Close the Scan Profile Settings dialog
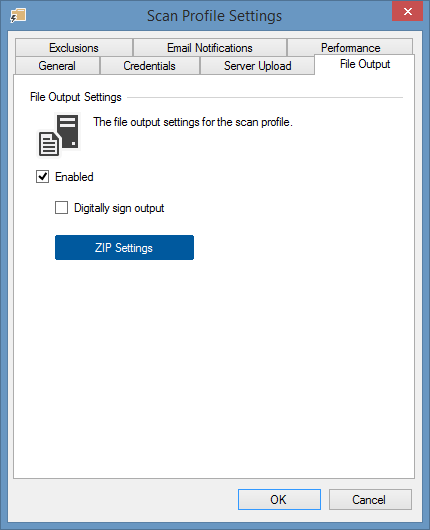 coord(407,11)
